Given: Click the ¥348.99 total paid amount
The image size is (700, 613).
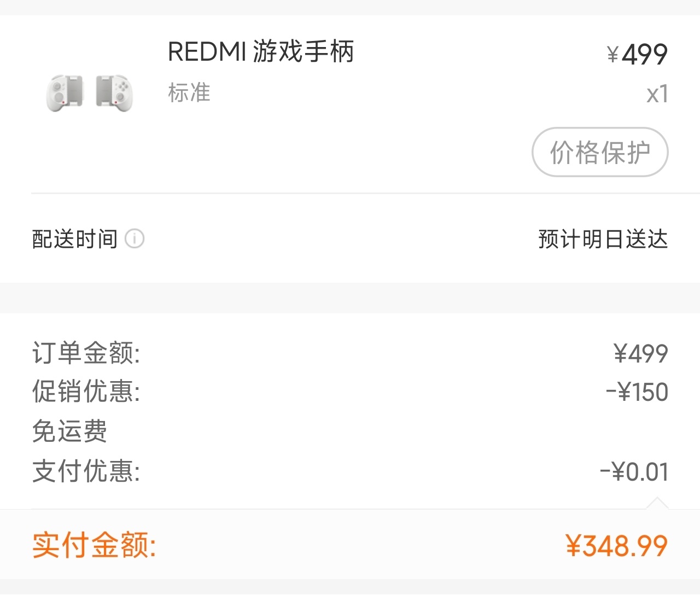Looking at the screenshot, I should (616, 546).
